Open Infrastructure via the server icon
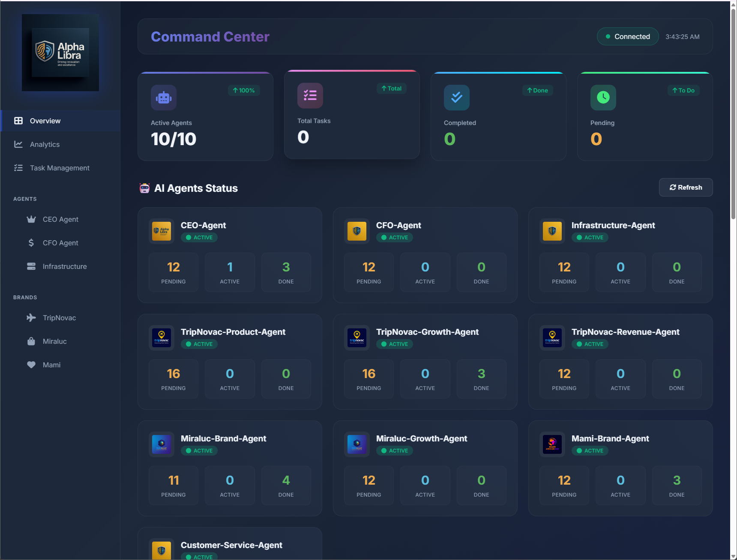 point(31,266)
